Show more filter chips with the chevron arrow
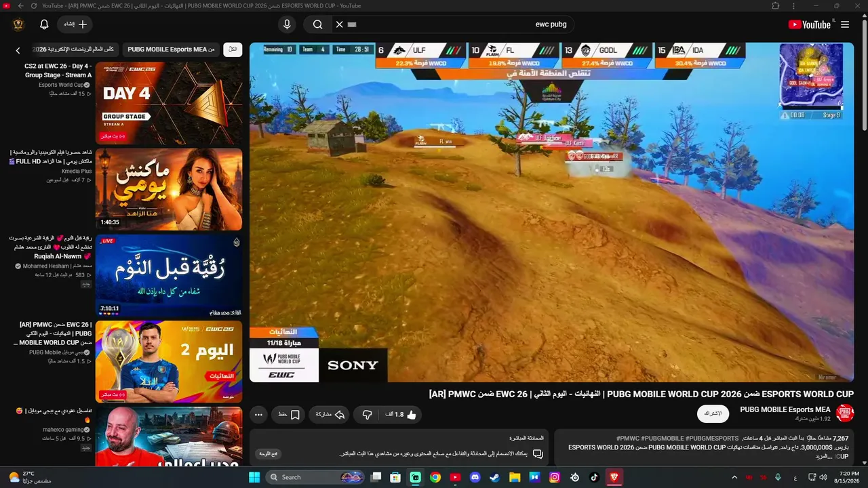 coord(18,50)
